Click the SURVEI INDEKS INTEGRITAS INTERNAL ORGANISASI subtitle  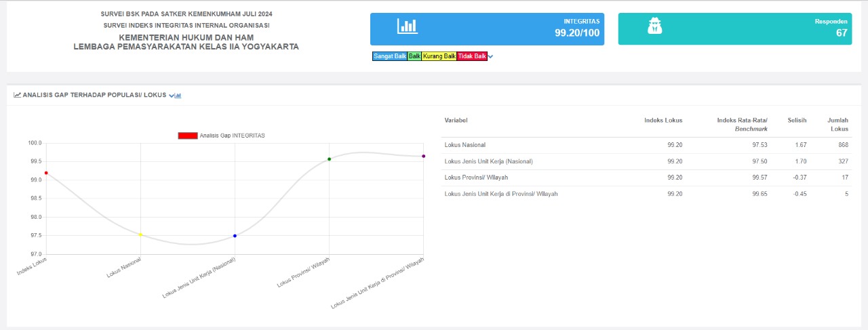pos(186,25)
